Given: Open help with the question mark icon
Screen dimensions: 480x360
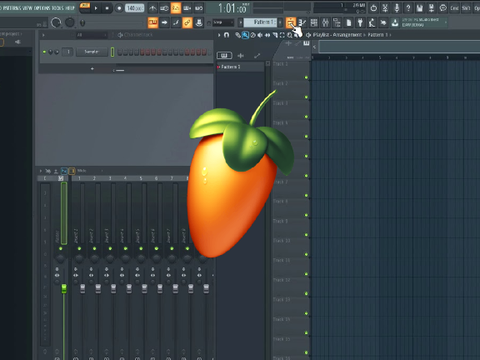Looking at the screenshot, I should click(408, 8).
